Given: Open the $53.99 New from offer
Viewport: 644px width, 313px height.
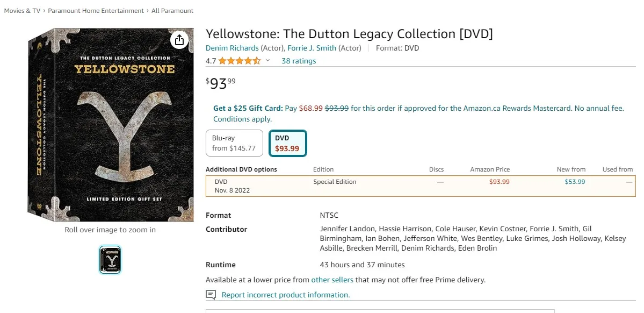Looking at the screenshot, I should pos(574,182).
